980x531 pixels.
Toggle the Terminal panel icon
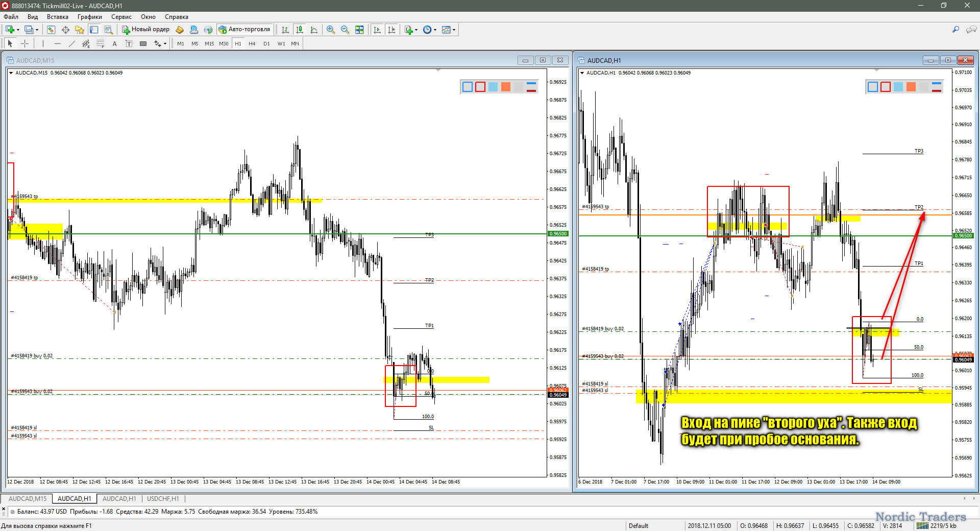coord(94,30)
